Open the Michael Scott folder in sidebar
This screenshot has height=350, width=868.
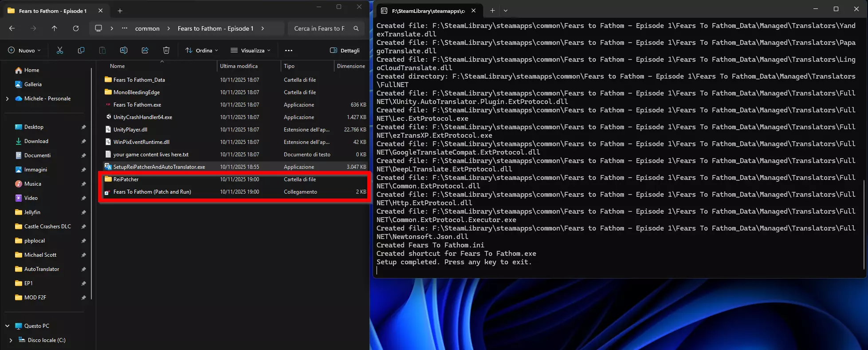[x=40, y=255]
